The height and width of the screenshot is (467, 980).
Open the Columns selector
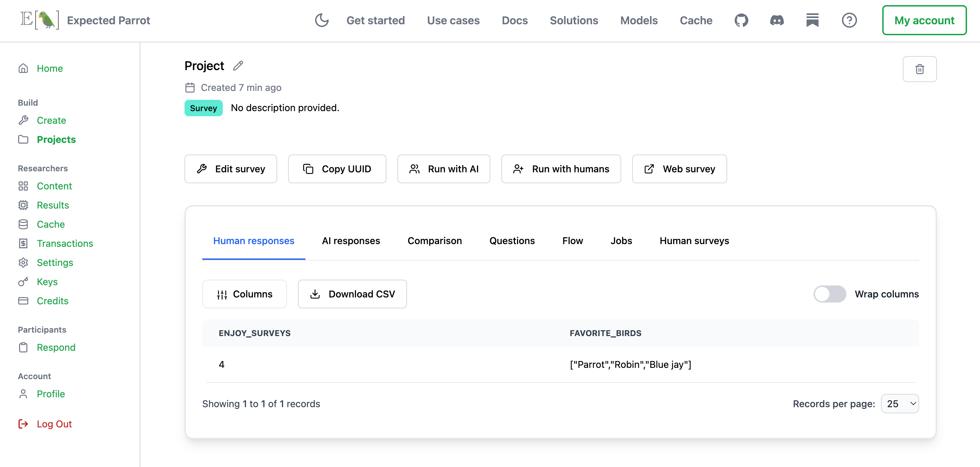244,294
